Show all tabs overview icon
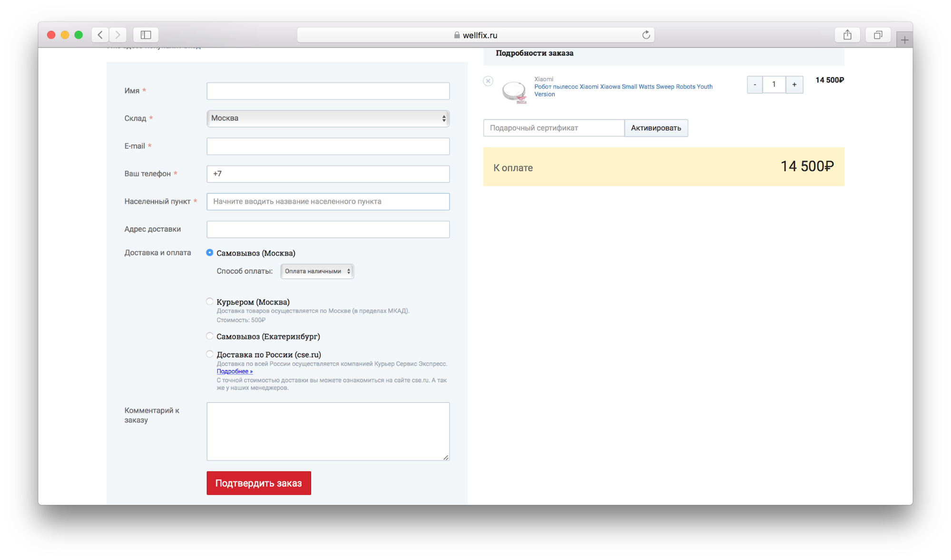The width and height of the screenshot is (951, 560). (x=878, y=35)
